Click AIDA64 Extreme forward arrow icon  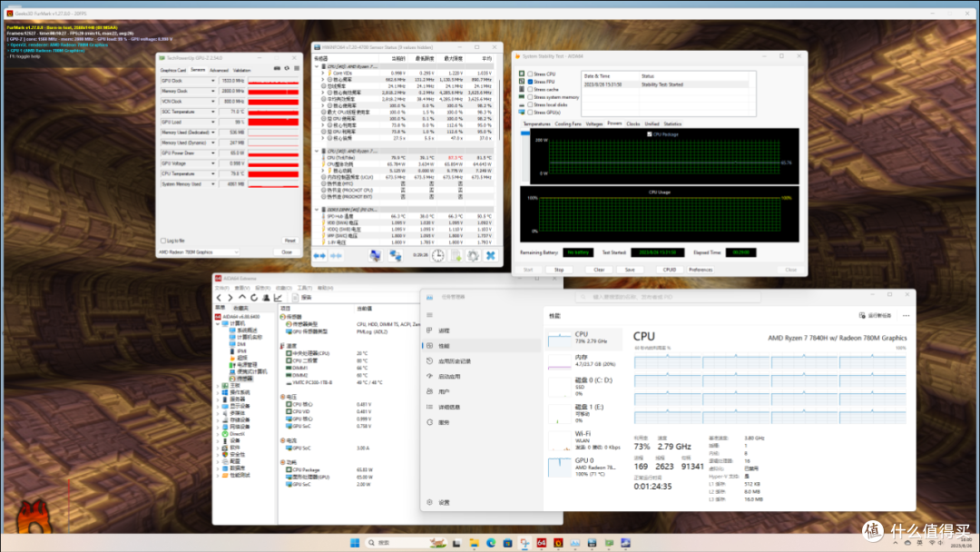[x=230, y=298]
